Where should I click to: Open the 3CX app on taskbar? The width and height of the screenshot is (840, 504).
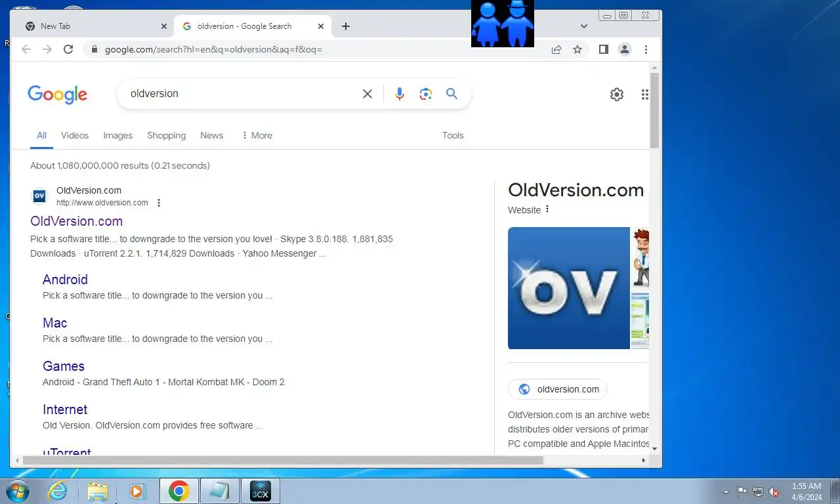(260, 491)
